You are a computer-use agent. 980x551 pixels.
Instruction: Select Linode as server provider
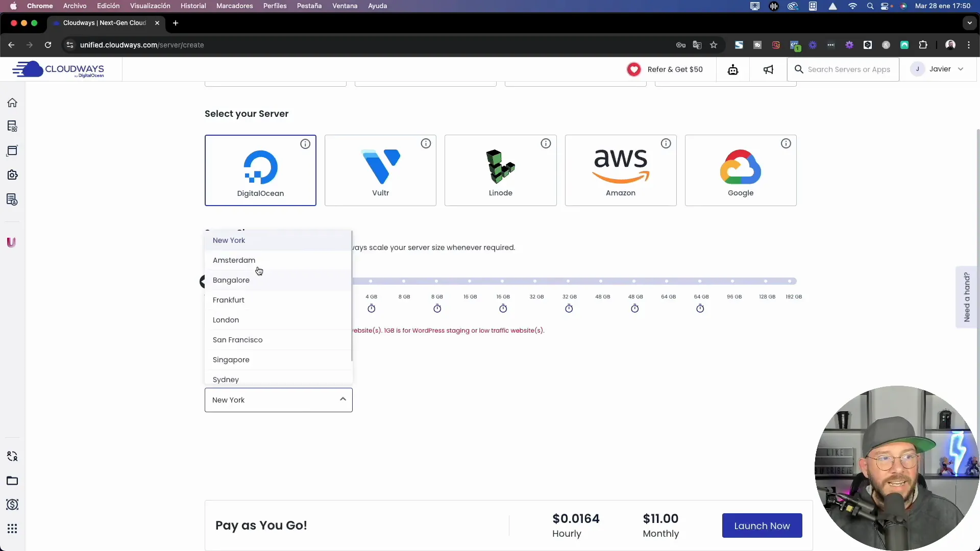point(501,170)
